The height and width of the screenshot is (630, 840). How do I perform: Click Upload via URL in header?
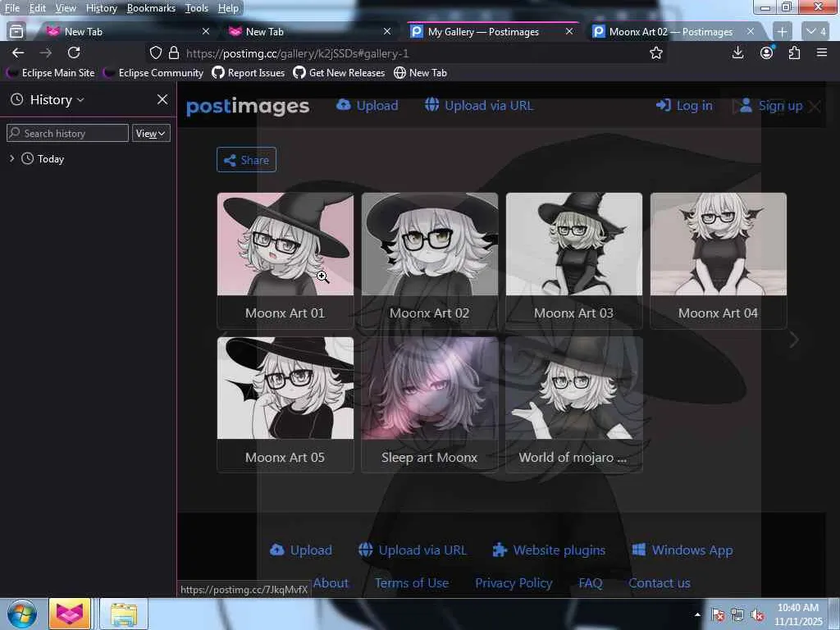click(479, 106)
